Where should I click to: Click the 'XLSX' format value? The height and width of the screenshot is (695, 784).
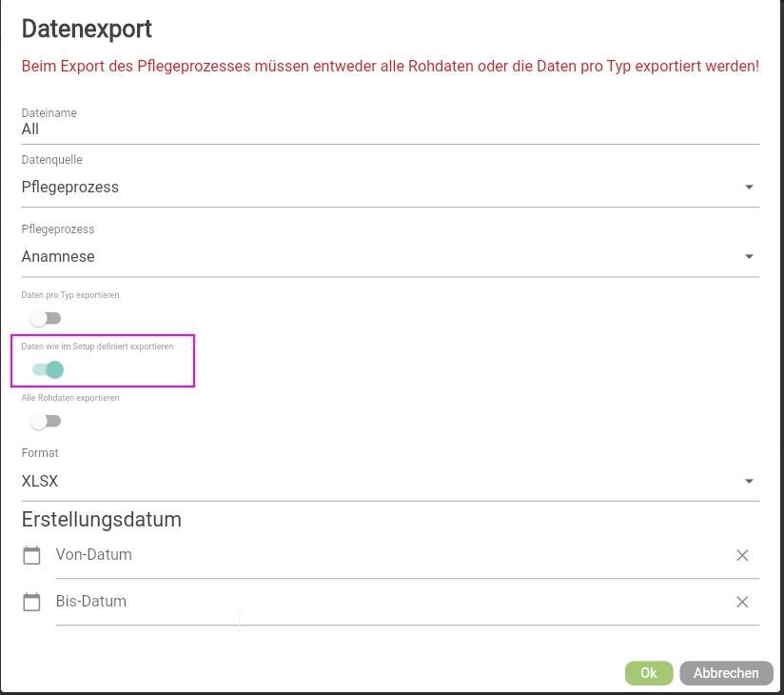click(x=40, y=482)
